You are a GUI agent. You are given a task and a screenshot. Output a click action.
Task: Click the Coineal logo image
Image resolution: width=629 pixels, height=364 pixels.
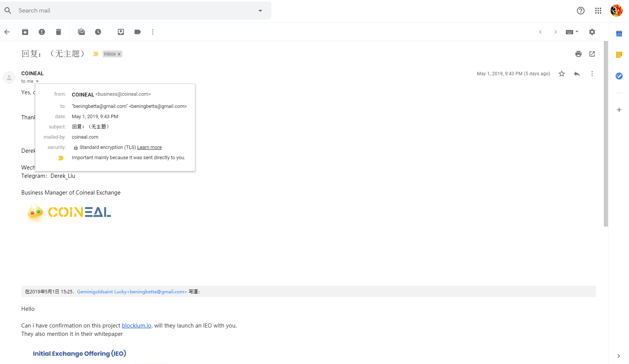click(69, 212)
